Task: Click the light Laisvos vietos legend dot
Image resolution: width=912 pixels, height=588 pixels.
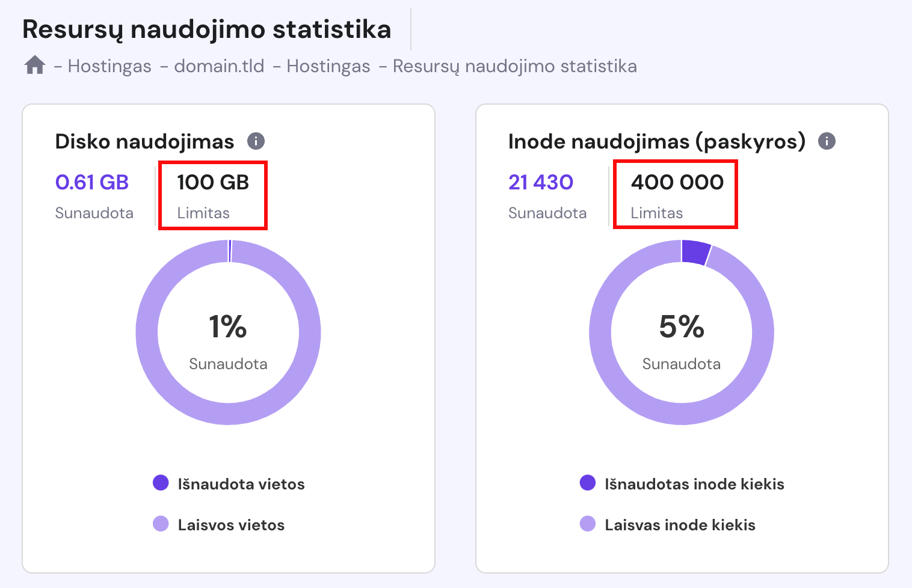Action: [x=161, y=524]
